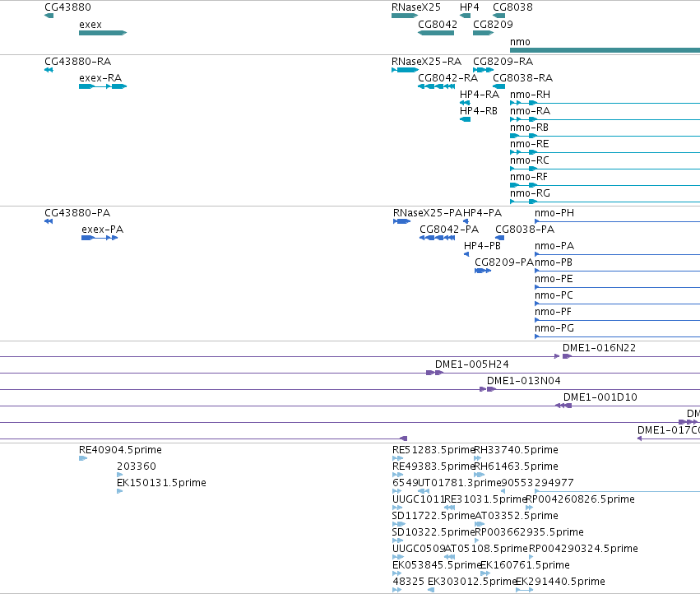Select transcript CG8209-RA
Screen dimensions: 700x594
(x=503, y=62)
